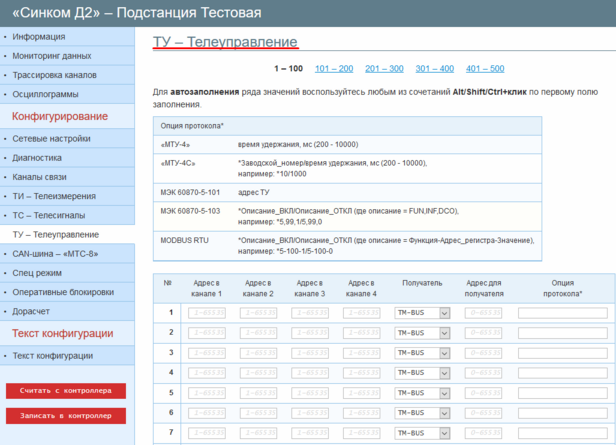Open Получатель dropdown in row 4

423,372
